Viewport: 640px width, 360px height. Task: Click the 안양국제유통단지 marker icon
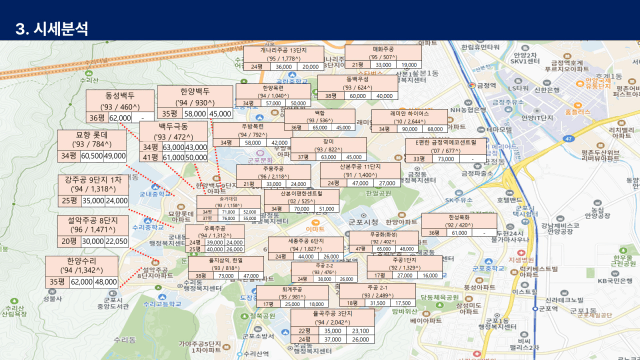tap(580, 84)
